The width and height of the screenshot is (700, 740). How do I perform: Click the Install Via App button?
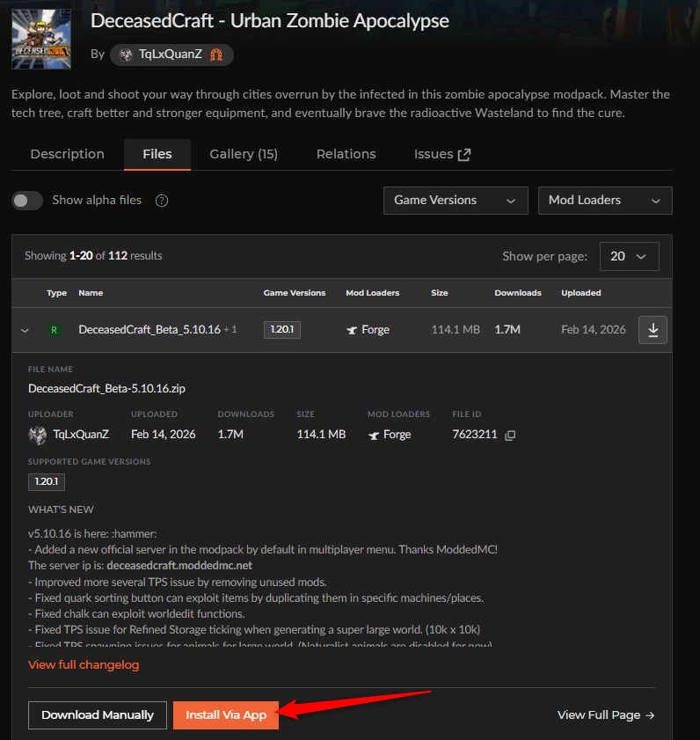click(x=226, y=715)
